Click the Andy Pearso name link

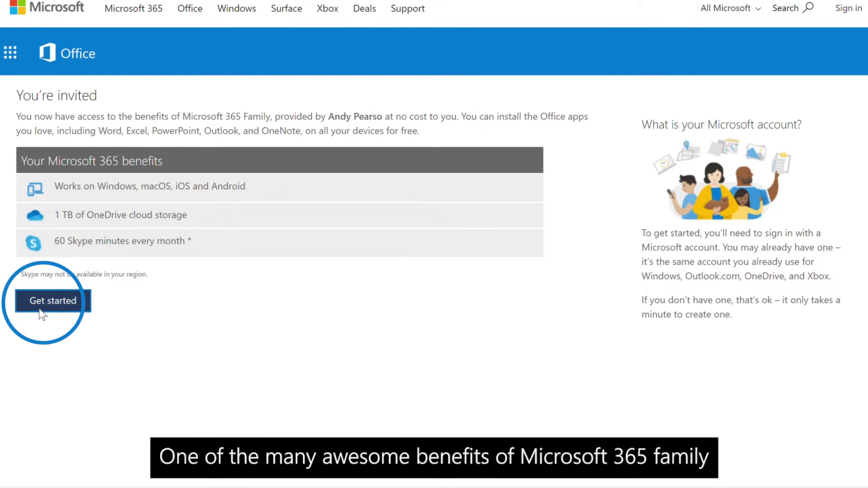(x=355, y=116)
